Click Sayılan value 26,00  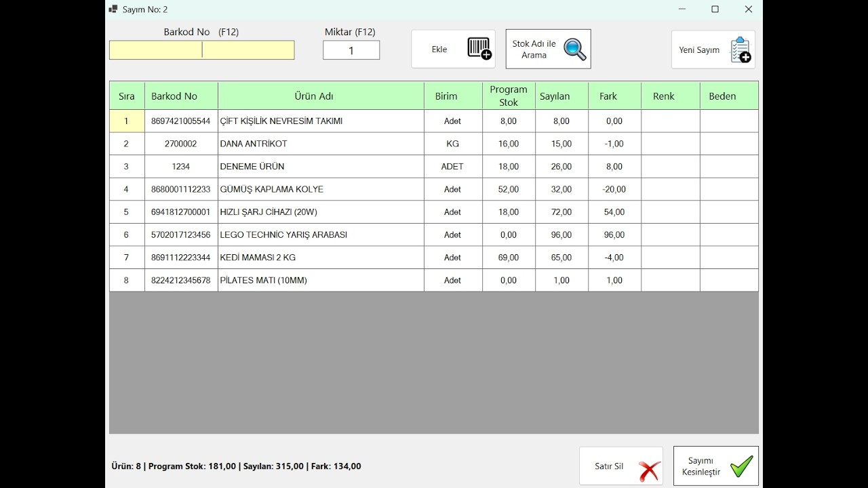[561, 167]
